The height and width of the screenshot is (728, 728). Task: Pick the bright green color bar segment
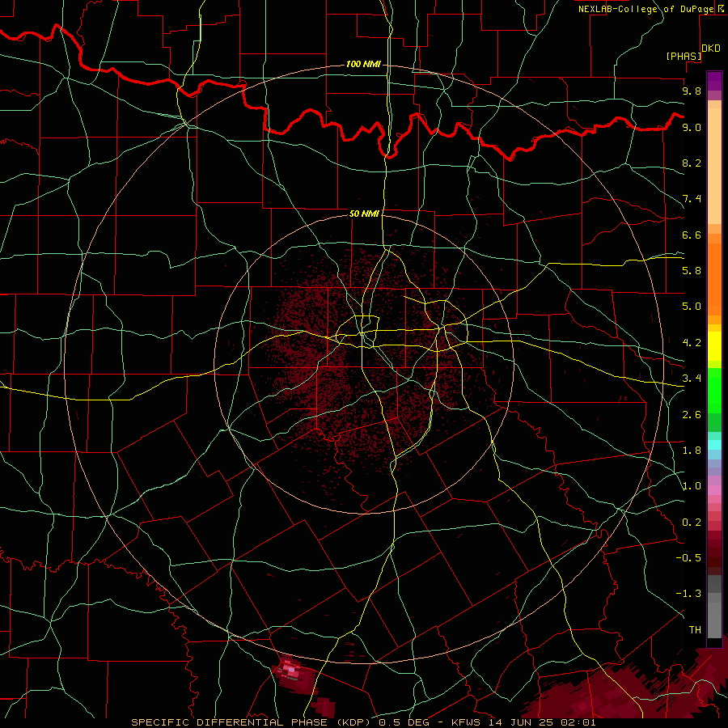(714, 390)
